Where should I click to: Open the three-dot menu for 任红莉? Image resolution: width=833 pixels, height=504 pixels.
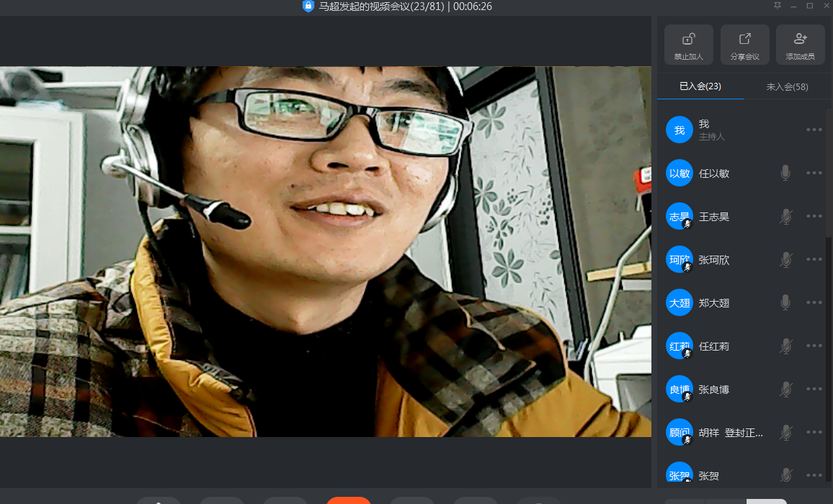click(814, 346)
